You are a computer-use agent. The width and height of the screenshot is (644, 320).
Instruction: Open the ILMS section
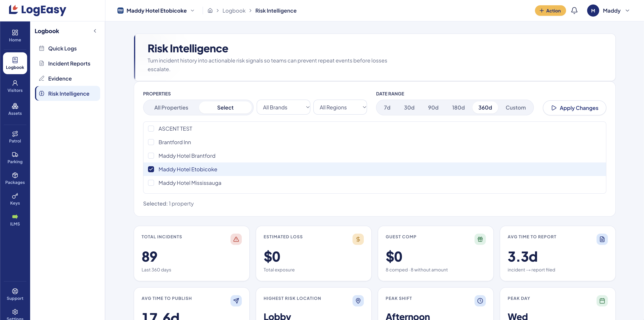click(15, 220)
